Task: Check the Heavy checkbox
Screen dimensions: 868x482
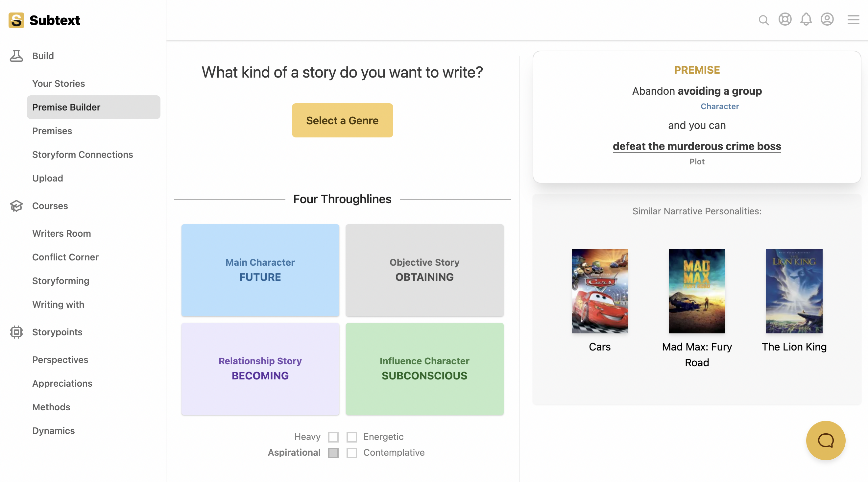Action: click(333, 437)
